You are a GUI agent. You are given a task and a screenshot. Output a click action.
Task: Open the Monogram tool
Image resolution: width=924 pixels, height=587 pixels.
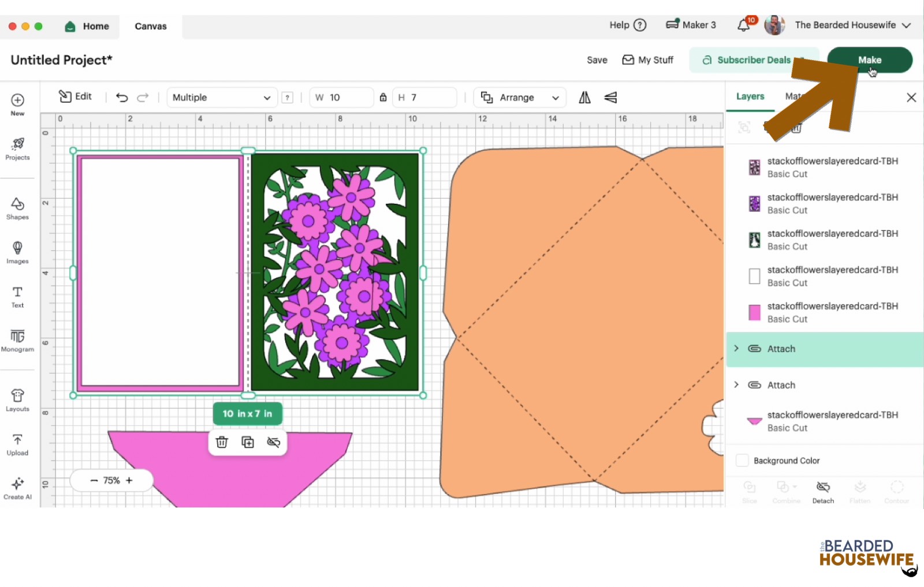click(x=17, y=340)
